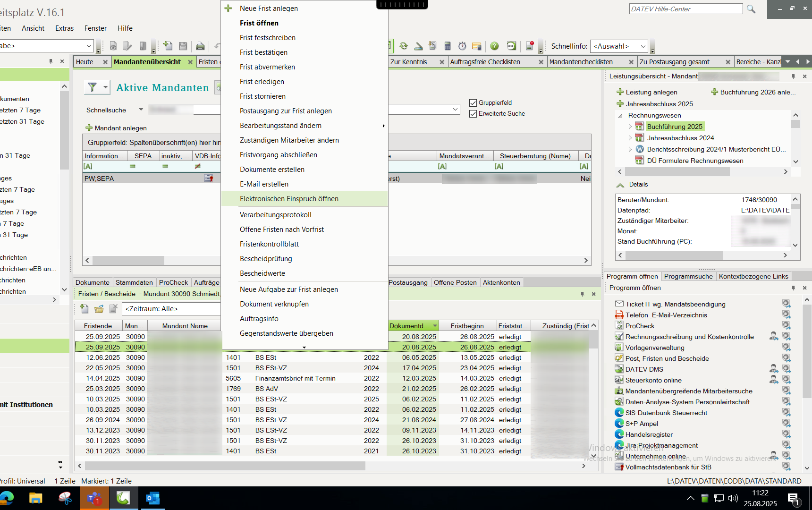
Task: Open the filter funnel in Aktive Mandanten
Action: pyautogui.click(x=93, y=87)
